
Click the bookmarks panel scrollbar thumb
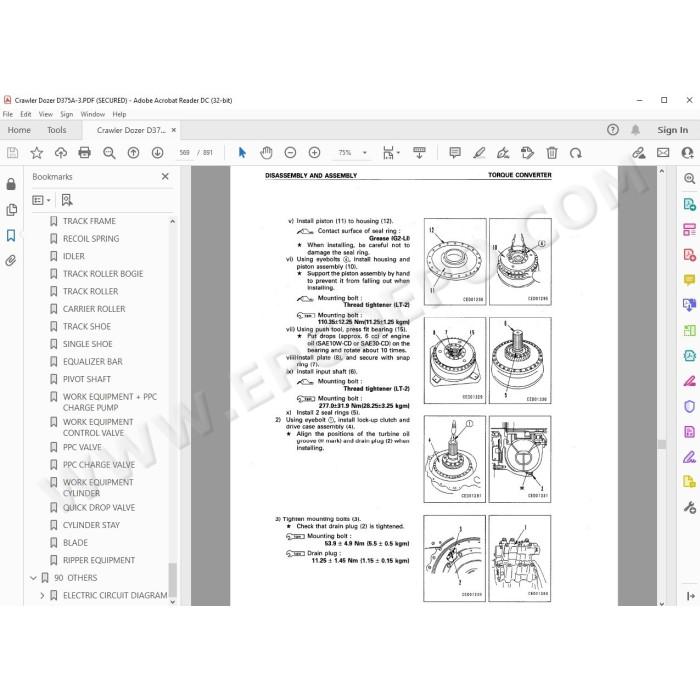pos(172,579)
